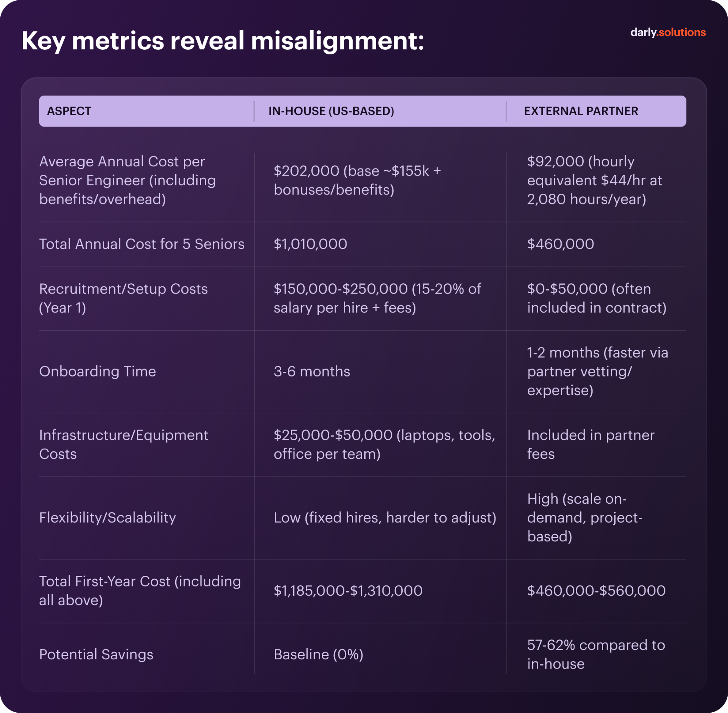This screenshot has width=728, height=713.
Task: Click the $0-$50,000 contract cell
Action: (x=596, y=299)
